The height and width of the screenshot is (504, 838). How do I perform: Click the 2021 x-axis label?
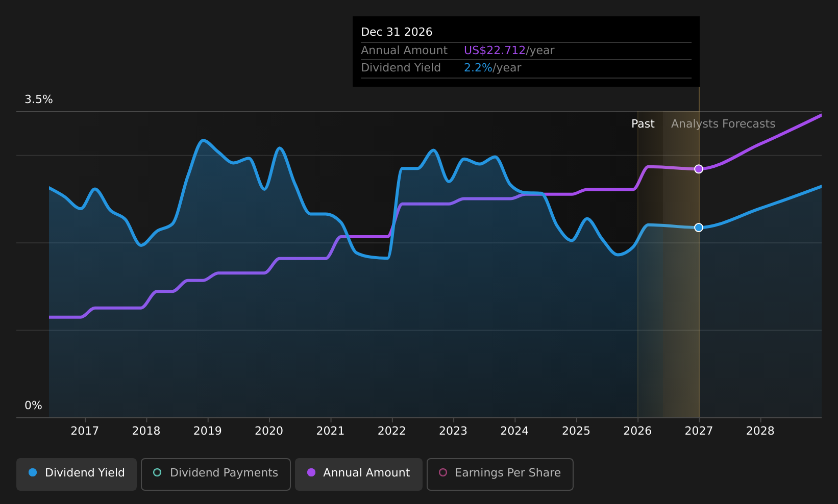(x=331, y=431)
